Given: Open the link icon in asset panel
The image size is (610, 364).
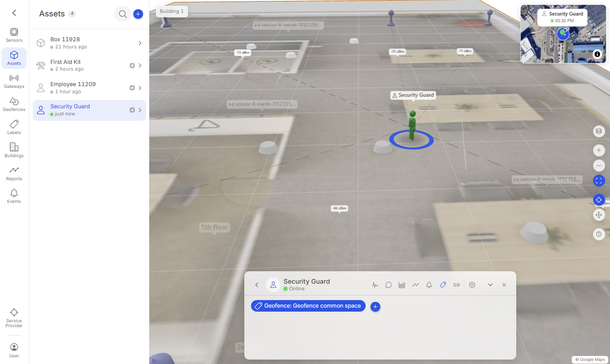Looking at the screenshot, I should [456, 285].
